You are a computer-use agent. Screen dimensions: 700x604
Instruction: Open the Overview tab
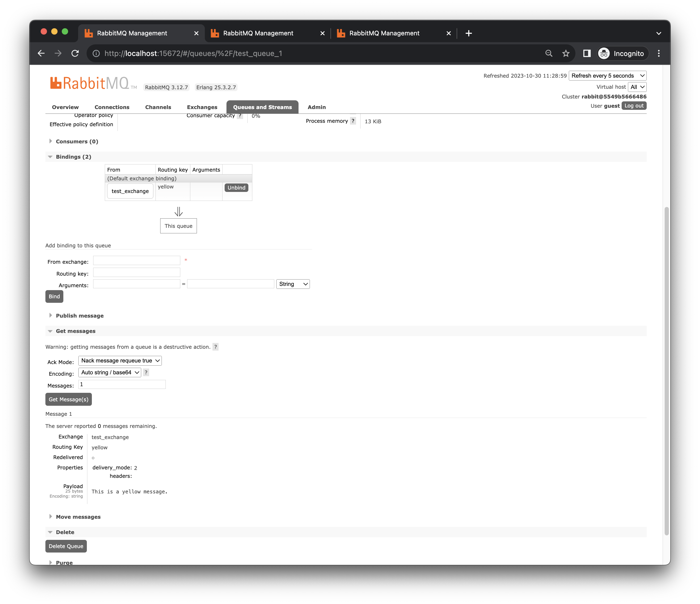point(65,107)
